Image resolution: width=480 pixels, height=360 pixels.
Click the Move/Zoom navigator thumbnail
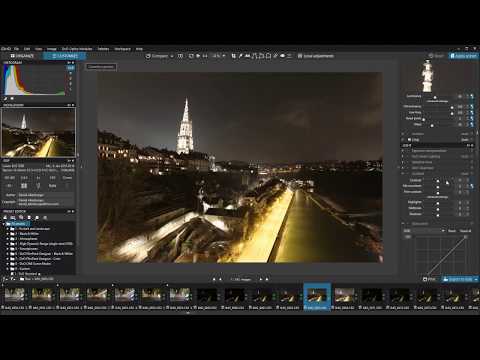pyautogui.click(x=38, y=132)
